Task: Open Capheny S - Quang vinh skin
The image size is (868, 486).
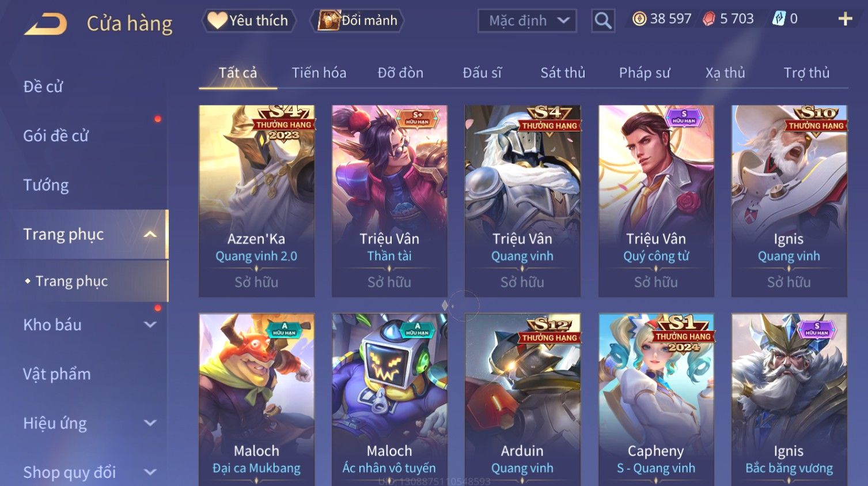Action: [x=655, y=399]
